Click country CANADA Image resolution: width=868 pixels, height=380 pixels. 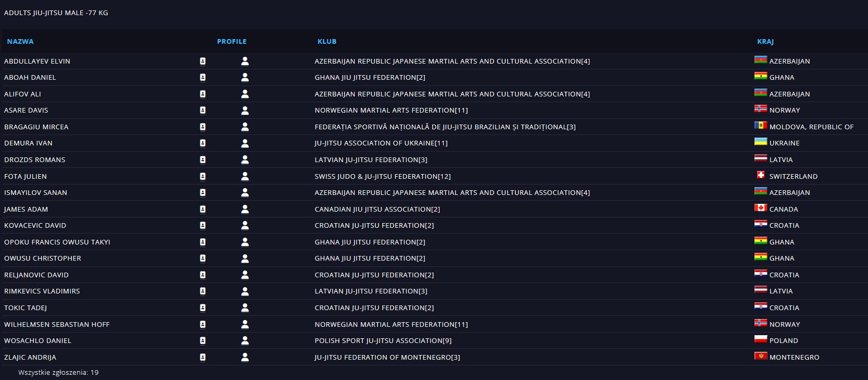click(x=784, y=209)
